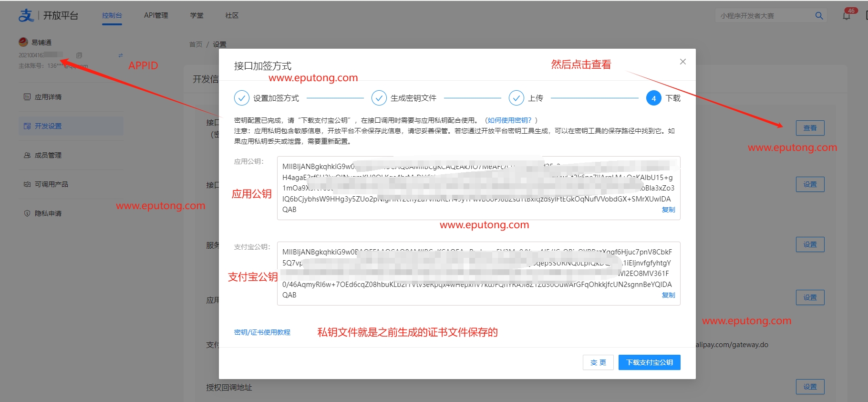868x402 pixels.
Task: Copy the 支付宝公钥 via 复制
Action: pos(668,295)
